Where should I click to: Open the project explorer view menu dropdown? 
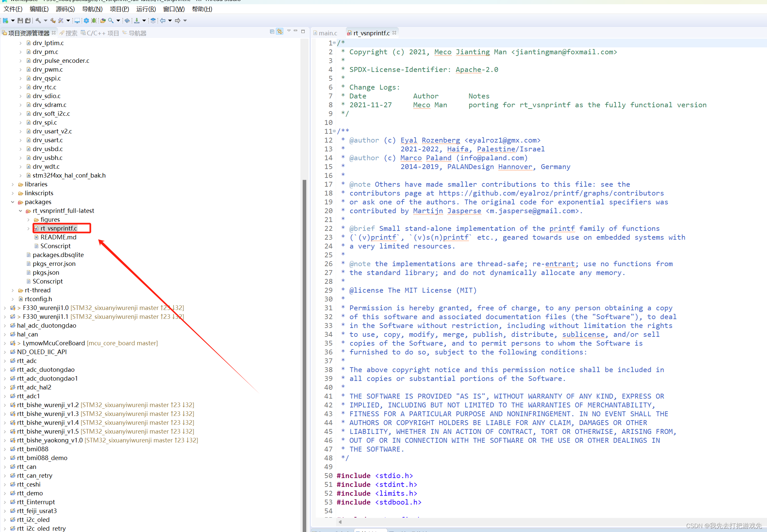289,31
